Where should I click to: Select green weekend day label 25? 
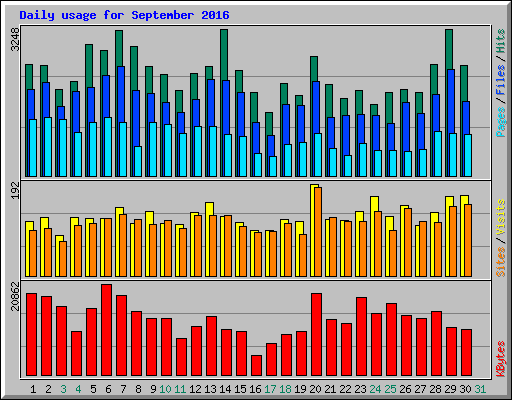pyautogui.click(x=390, y=389)
